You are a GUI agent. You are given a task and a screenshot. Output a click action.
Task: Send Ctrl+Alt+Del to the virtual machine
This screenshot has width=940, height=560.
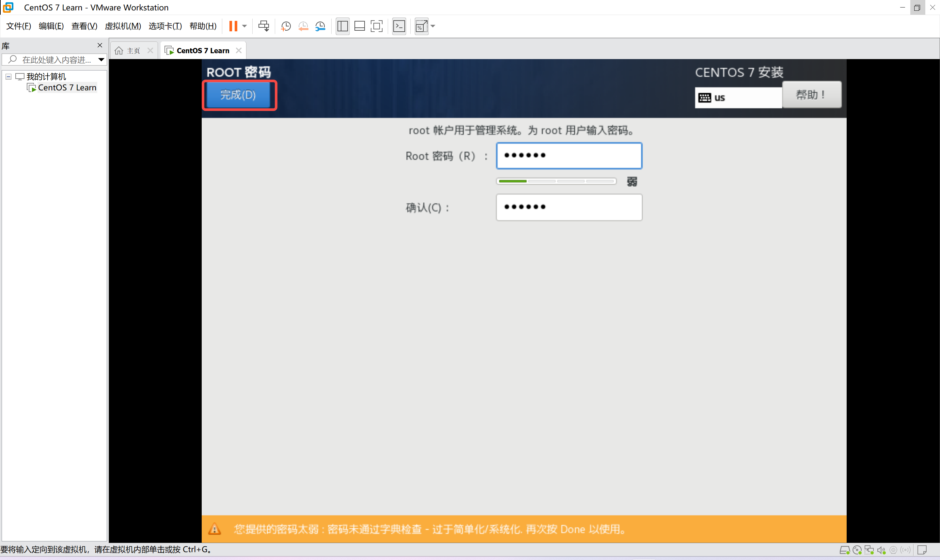point(264,26)
